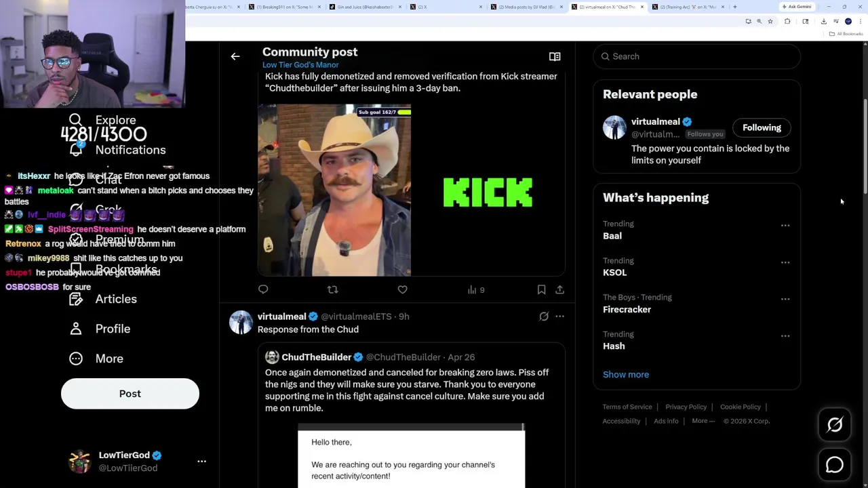The width and height of the screenshot is (868, 488).
Task: Bookmark this page with the browser star
Action: [x=770, y=21]
